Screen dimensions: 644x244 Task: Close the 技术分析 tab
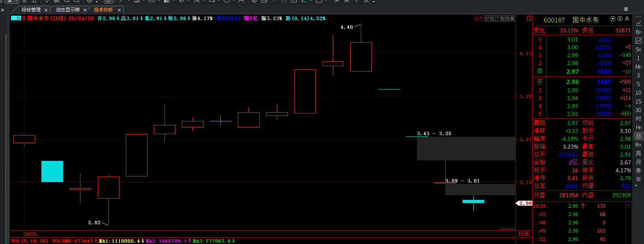tap(119, 10)
